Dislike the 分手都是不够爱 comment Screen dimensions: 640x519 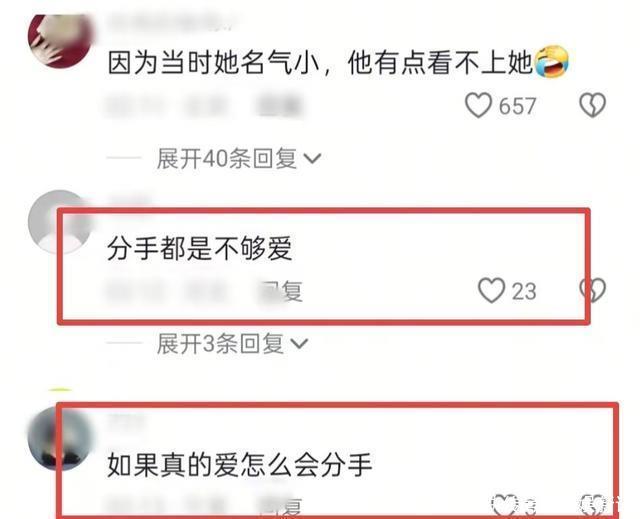pyautogui.click(x=593, y=290)
